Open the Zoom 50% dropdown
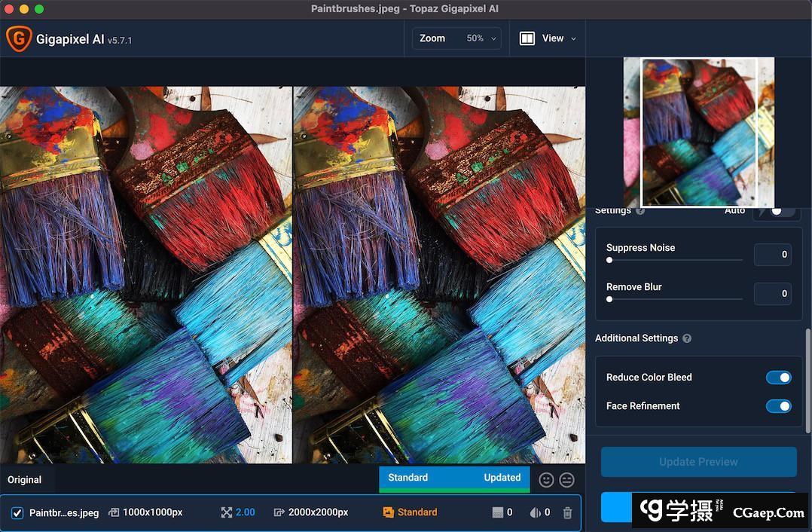 point(457,38)
